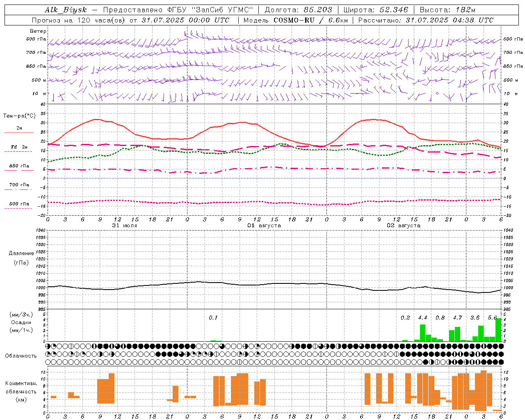Click the precipitation value '4.4'
The image size is (525, 420).
422,318
